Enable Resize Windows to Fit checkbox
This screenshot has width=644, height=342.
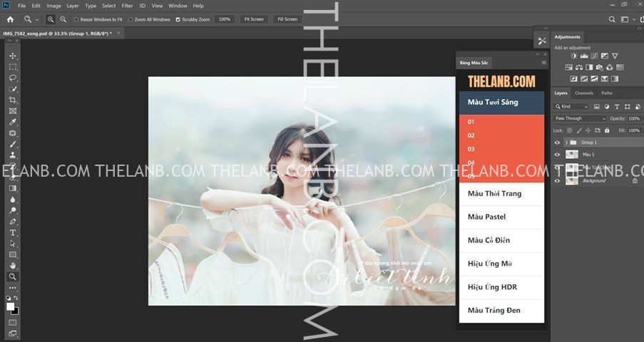[x=77, y=19]
